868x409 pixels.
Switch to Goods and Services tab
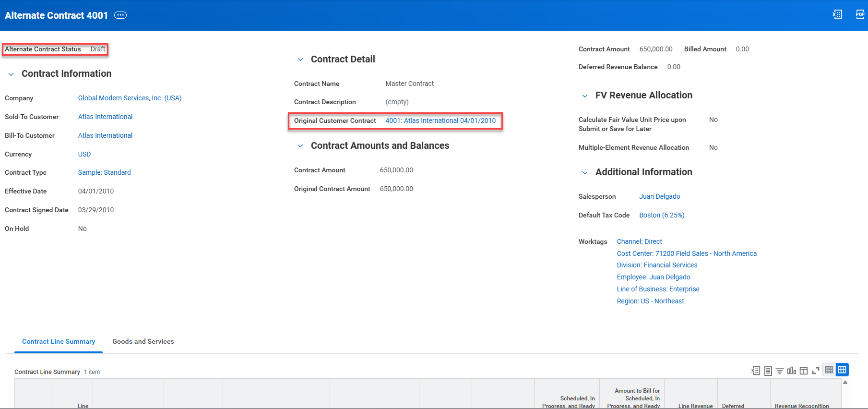point(143,341)
